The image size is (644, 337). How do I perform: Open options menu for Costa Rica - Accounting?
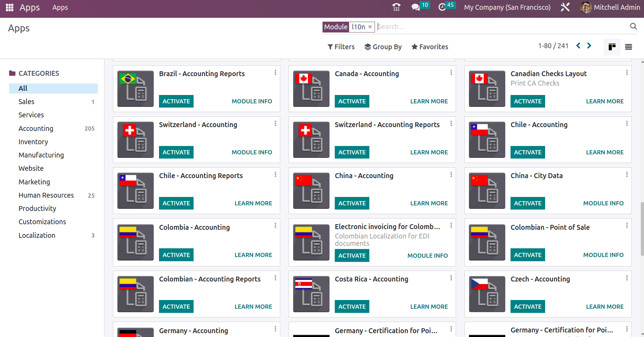pos(451,278)
